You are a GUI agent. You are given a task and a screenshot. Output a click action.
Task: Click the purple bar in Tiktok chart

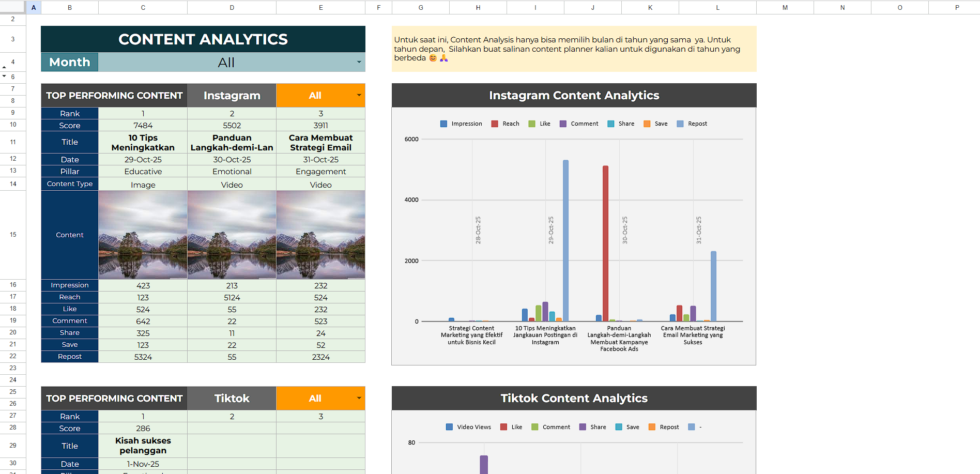coord(484,465)
